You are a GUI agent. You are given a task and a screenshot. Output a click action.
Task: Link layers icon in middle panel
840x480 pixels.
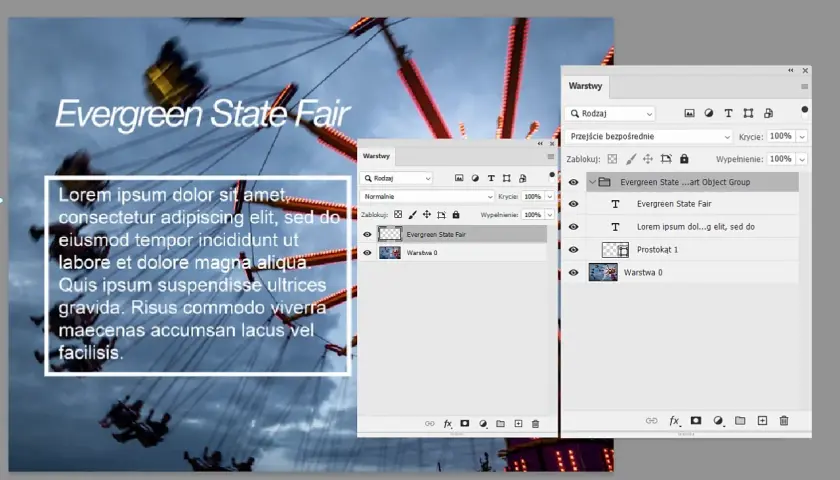[430, 423]
